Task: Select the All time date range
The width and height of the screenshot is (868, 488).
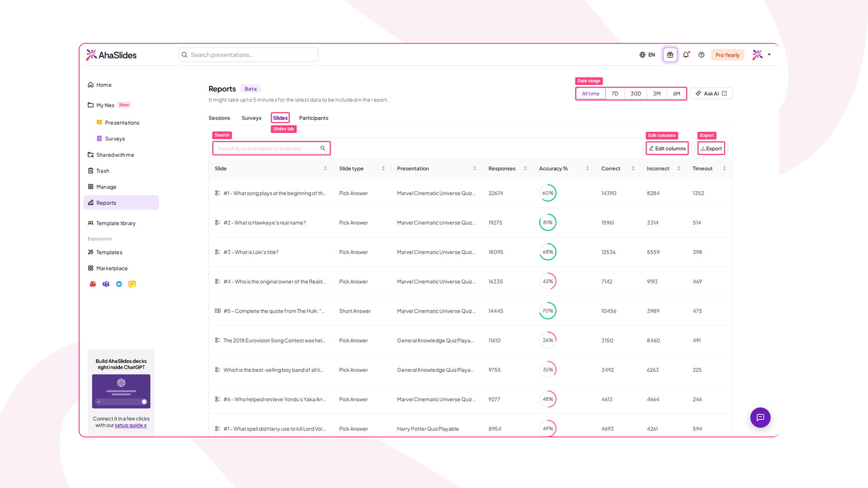Action: (x=590, y=94)
